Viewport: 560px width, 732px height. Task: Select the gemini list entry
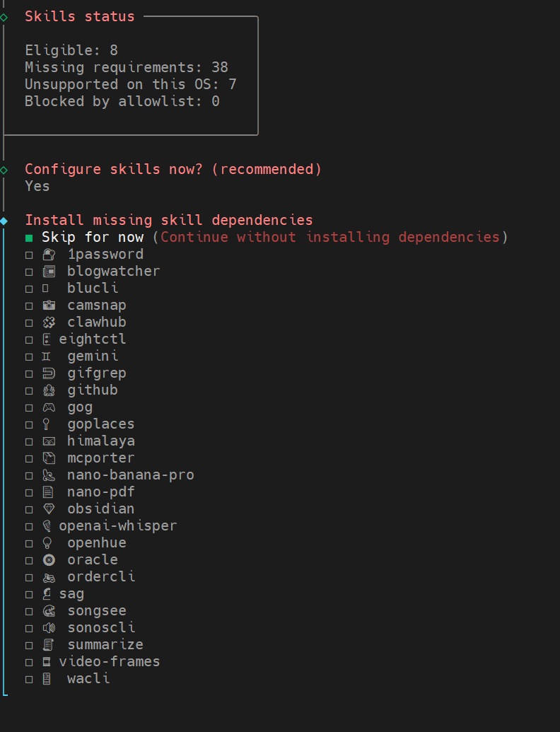point(93,356)
